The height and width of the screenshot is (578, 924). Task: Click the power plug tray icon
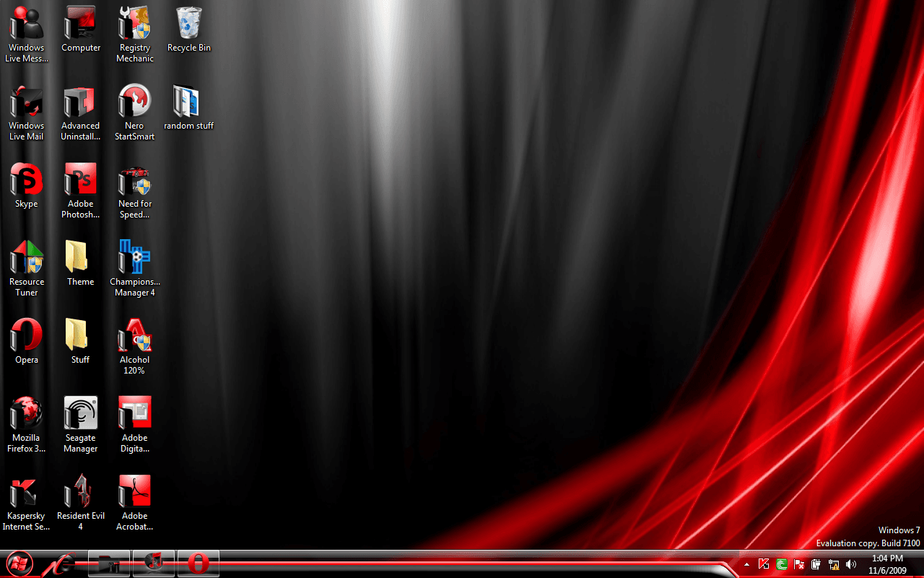[816, 564]
